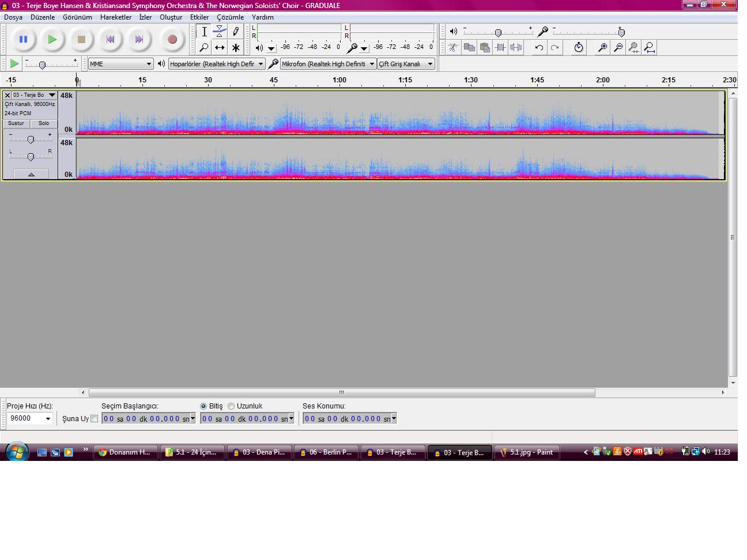Click the Windows Start orb
Viewport: 747px width, 560px height.
pos(16,452)
